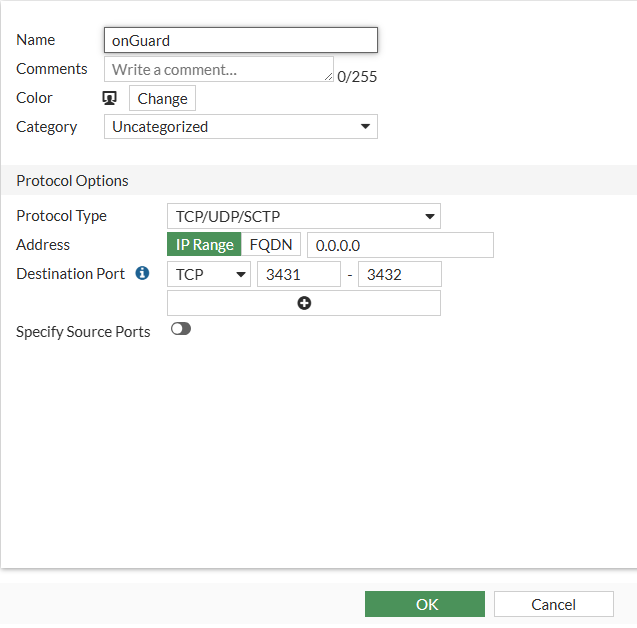Click the color preview icon beside Change
This screenshot has width=637, height=628.
[x=110, y=98]
